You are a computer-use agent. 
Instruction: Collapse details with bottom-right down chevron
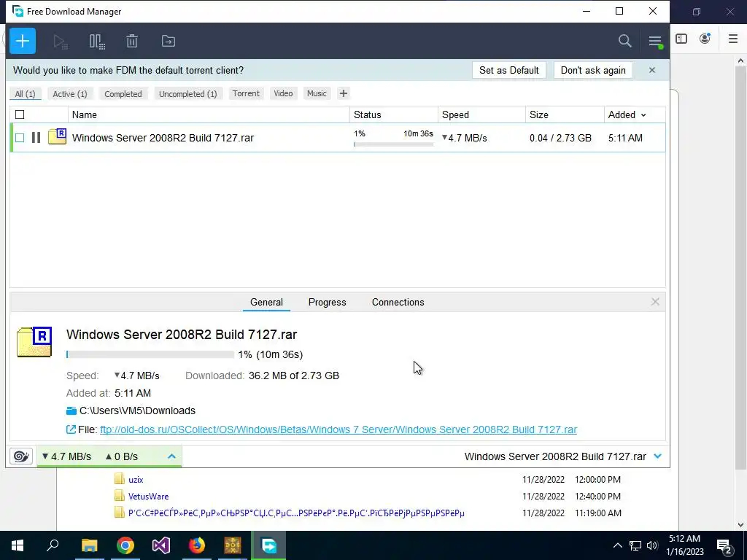pos(658,456)
